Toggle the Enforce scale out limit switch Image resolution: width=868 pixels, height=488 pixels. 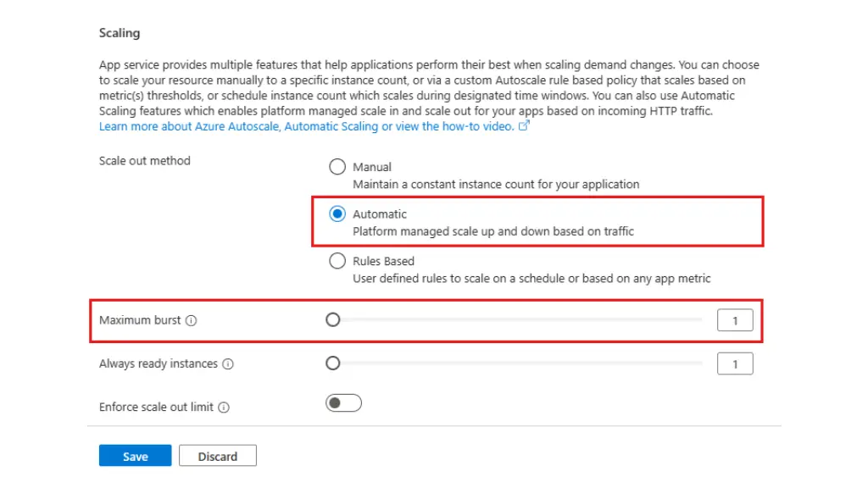point(343,402)
